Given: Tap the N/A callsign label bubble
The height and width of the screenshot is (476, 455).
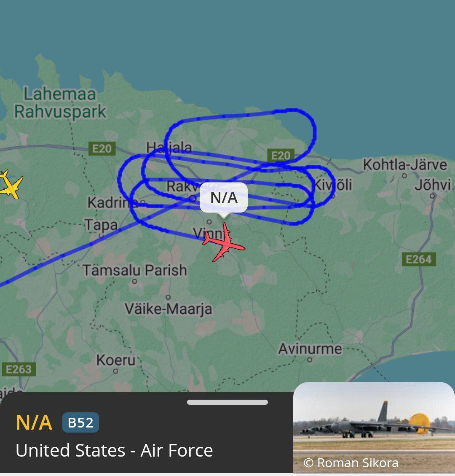Looking at the screenshot, I should [x=224, y=198].
